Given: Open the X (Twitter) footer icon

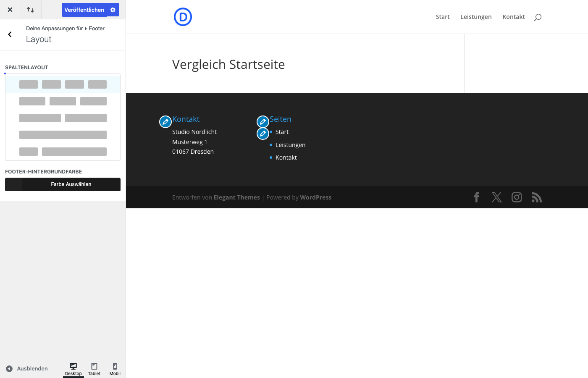Looking at the screenshot, I should (496, 197).
